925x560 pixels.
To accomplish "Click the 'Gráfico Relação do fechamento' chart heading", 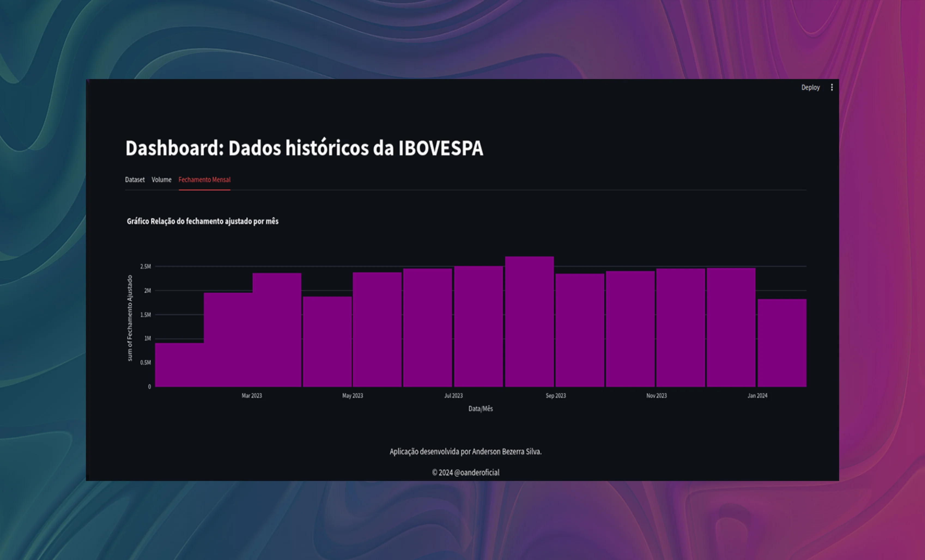I will [202, 221].
